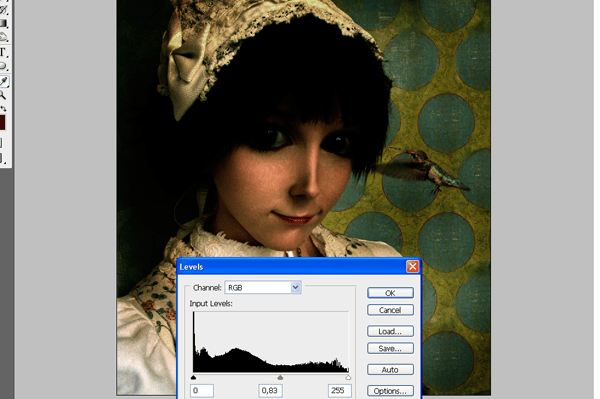Click the Save... button

[390, 349]
